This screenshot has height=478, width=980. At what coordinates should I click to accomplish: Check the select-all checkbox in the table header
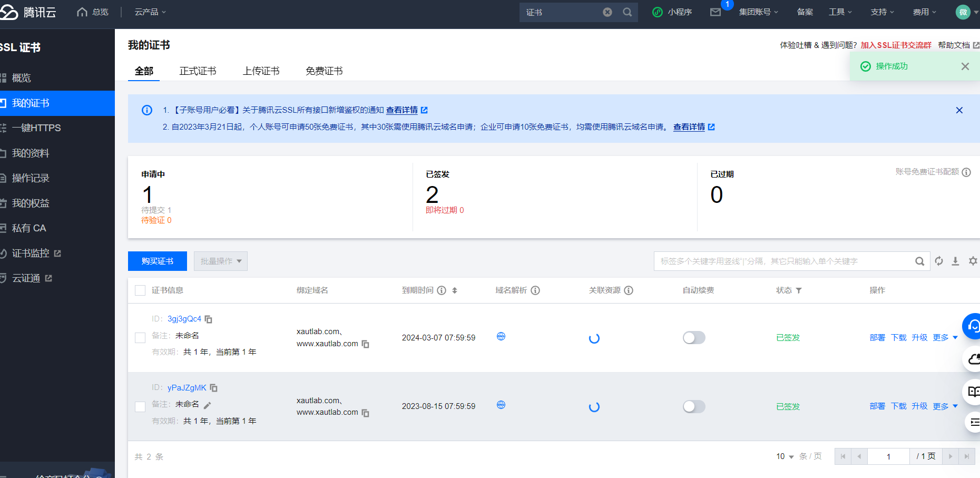click(x=140, y=290)
